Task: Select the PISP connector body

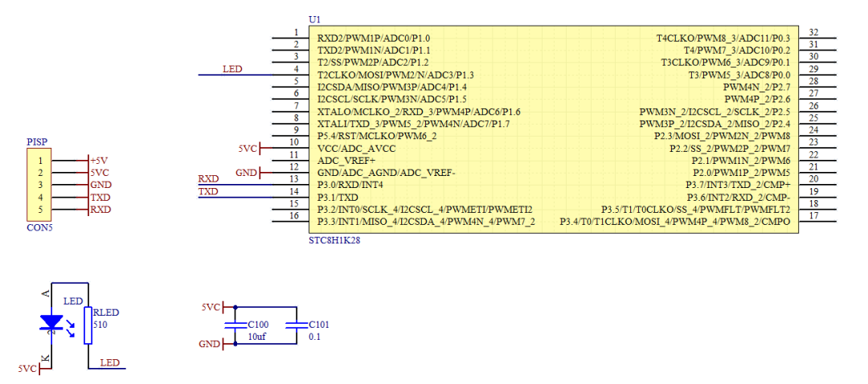Action: point(39,185)
